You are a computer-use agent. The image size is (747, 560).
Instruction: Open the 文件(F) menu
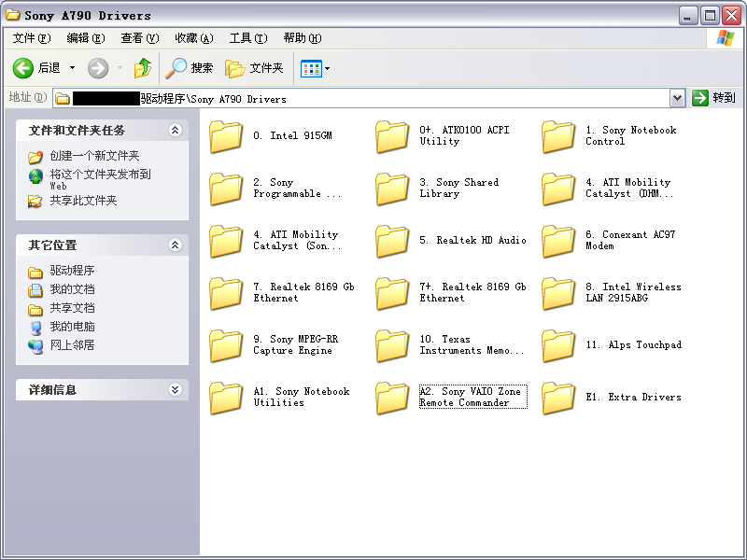pos(32,38)
